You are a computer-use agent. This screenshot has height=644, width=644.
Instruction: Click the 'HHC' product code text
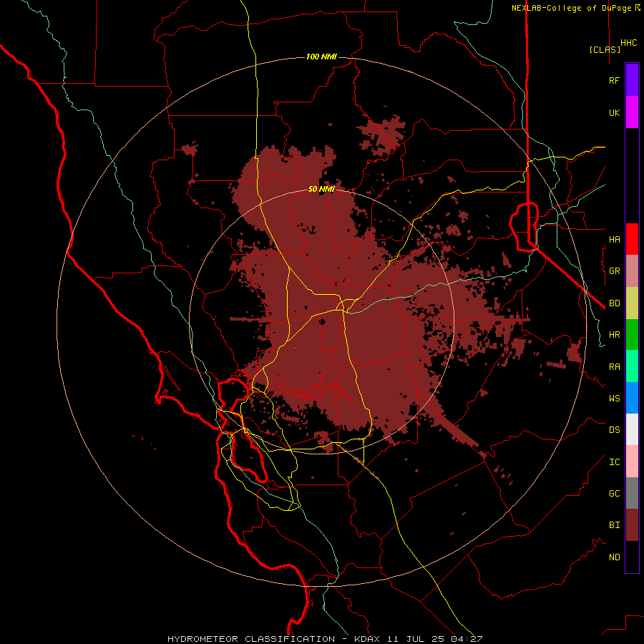(629, 43)
